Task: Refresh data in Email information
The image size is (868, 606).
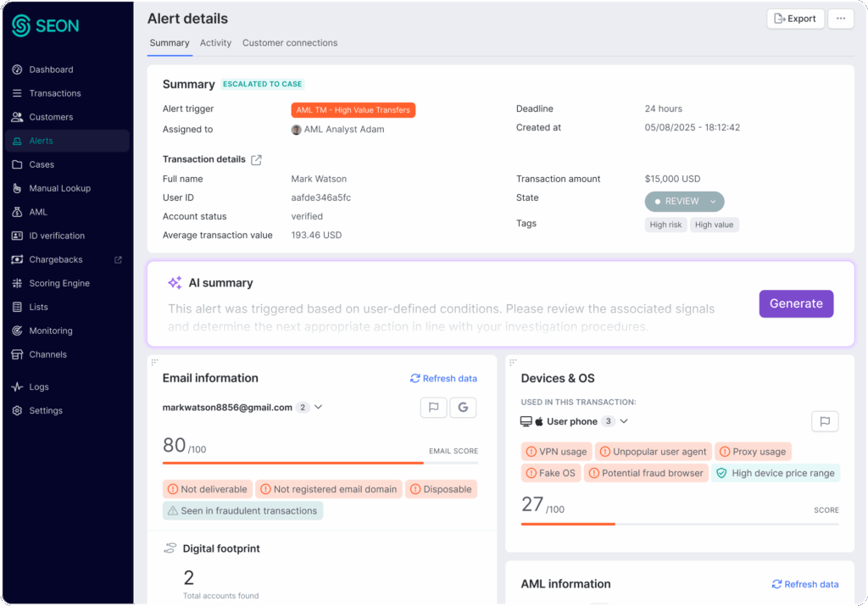Action: [x=443, y=379]
